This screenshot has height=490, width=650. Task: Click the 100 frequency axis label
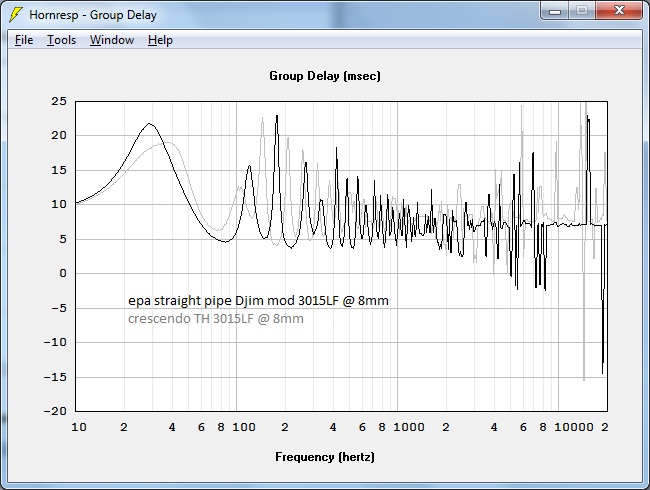pyautogui.click(x=244, y=427)
